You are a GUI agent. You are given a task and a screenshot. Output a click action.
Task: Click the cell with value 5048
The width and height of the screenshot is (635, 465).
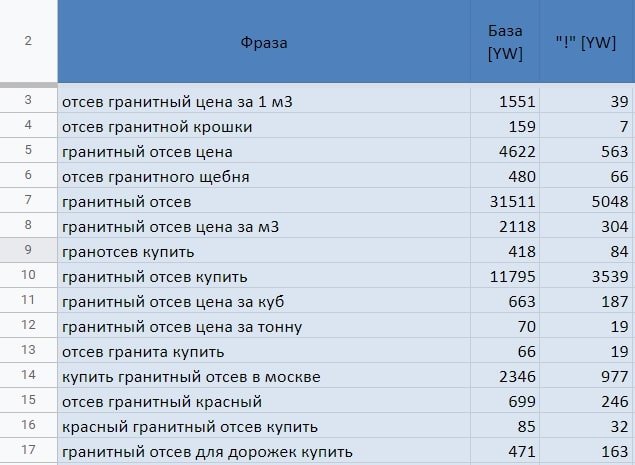pyautogui.click(x=586, y=202)
